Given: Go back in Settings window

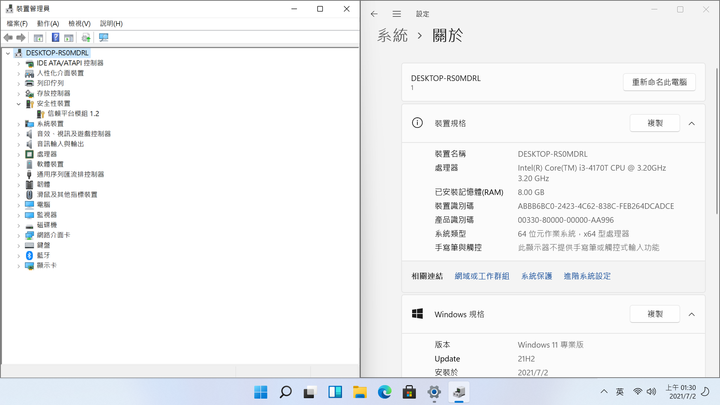Looking at the screenshot, I should tap(374, 14).
